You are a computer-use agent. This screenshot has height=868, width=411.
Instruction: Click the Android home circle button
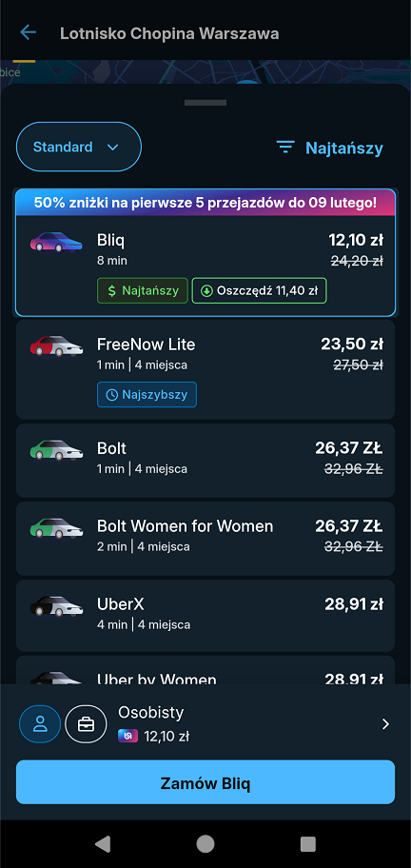205,843
